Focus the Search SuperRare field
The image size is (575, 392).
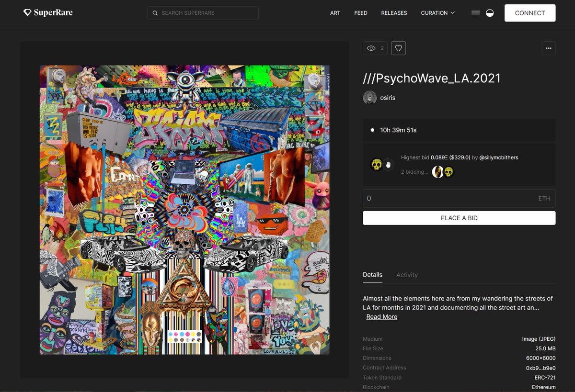tap(203, 13)
